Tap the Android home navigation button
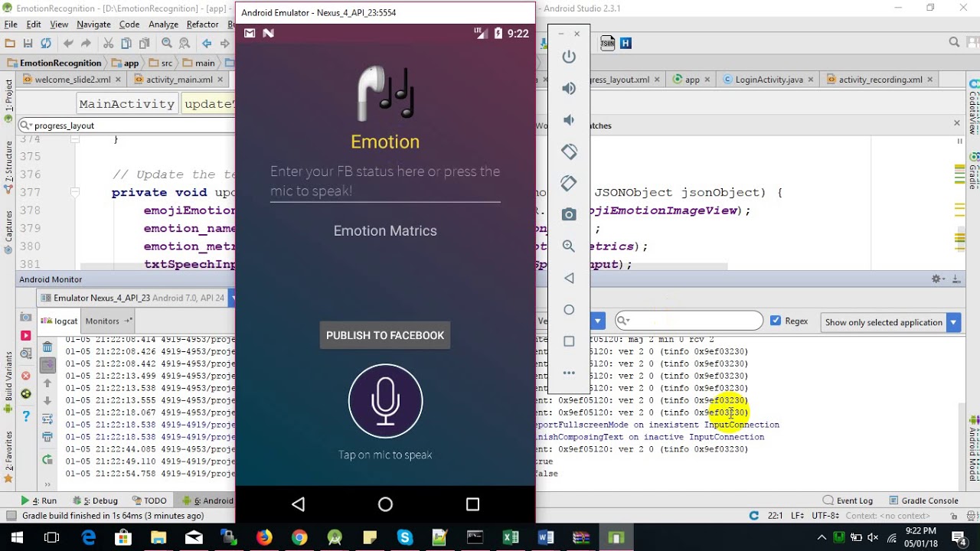980x551 pixels. [385, 504]
